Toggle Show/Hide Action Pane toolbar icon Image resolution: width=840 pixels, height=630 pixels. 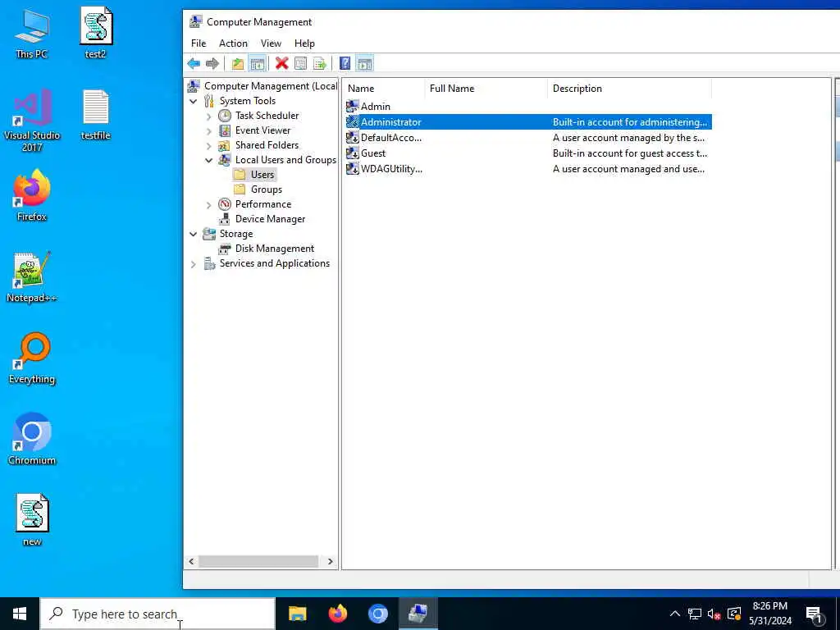[365, 64]
